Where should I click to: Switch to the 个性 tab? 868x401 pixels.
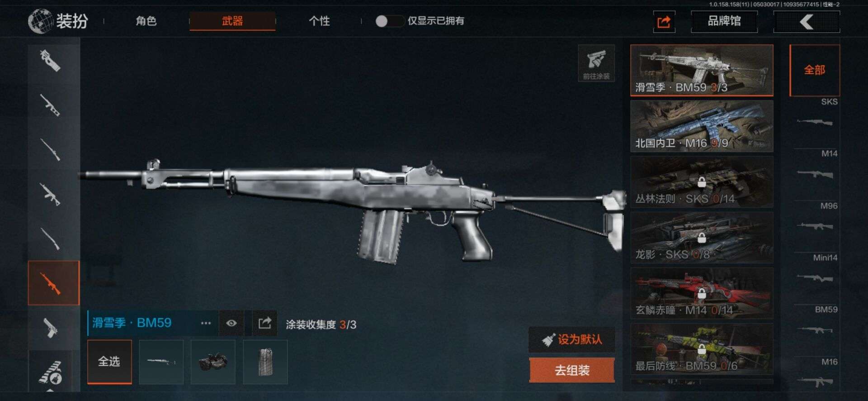click(319, 21)
